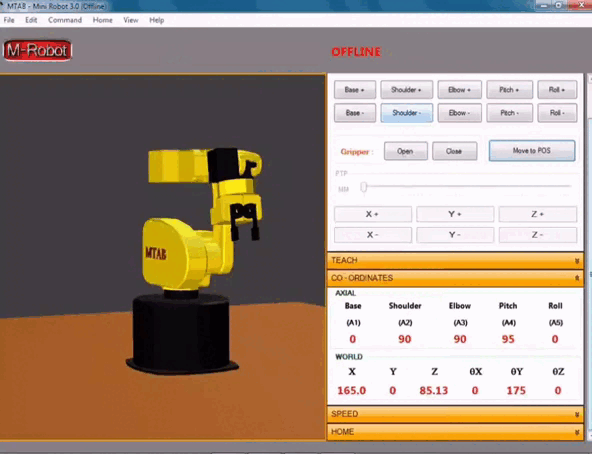
Task: Click the Elbow + jog button
Action: coord(459,90)
